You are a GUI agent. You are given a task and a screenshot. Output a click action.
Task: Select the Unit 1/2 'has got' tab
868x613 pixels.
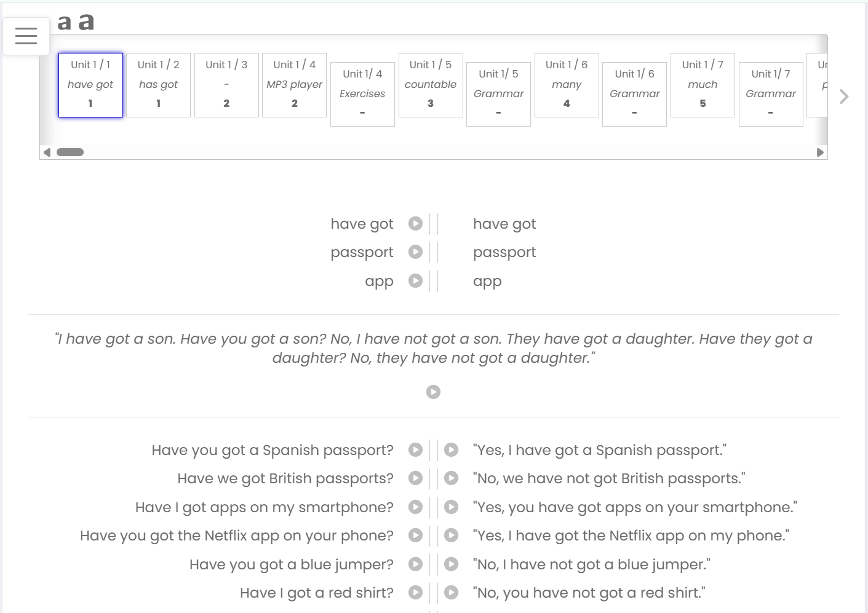[158, 85]
